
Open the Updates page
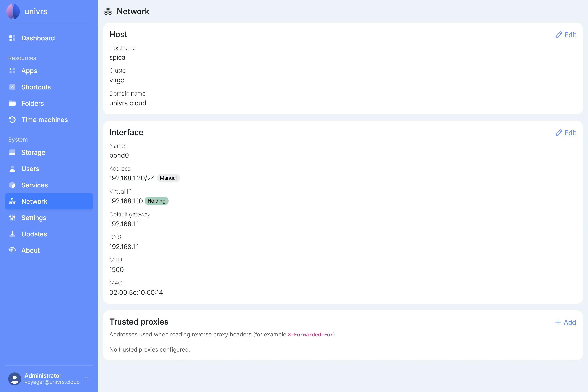pyautogui.click(x=49, y=234)
